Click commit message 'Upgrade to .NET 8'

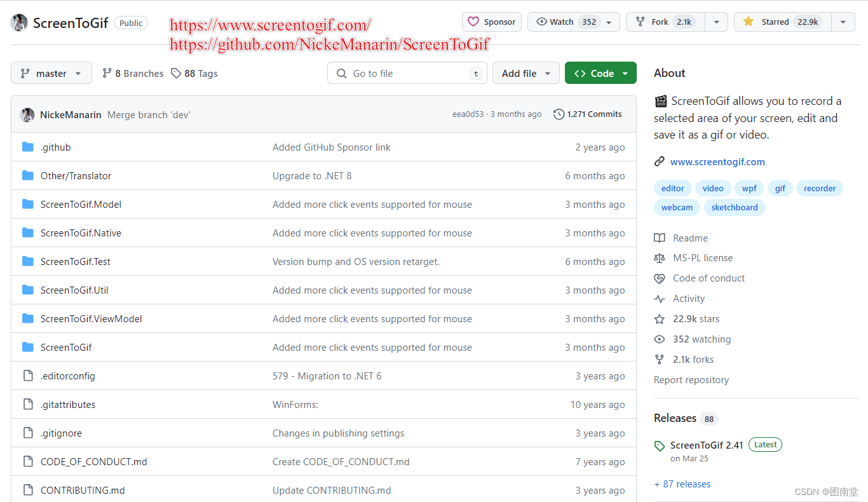[x=312, y=176]
